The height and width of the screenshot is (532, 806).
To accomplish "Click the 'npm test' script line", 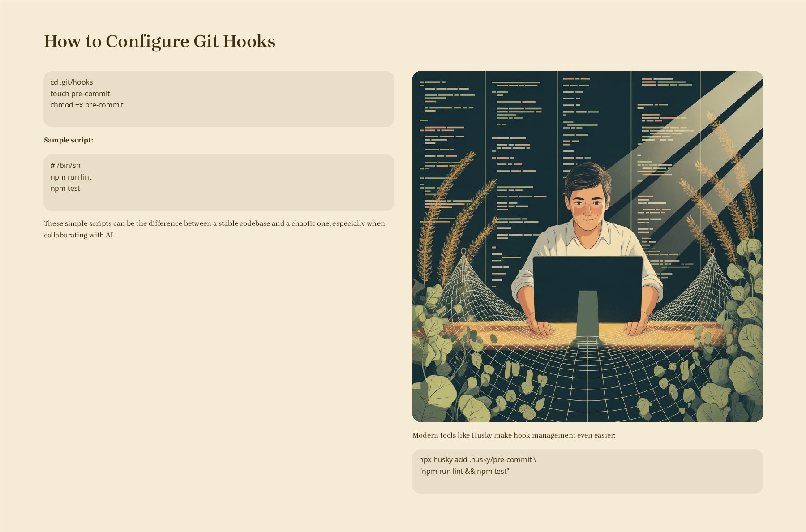I will tap(65, 188).
